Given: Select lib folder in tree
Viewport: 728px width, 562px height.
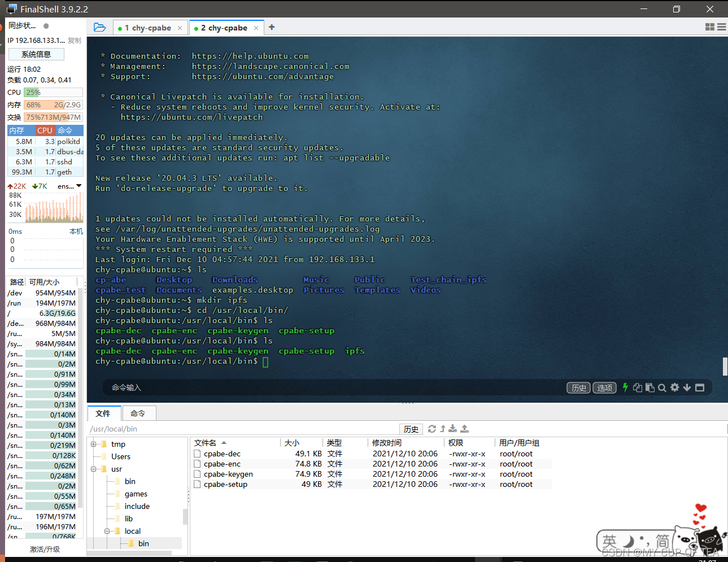Looking at the screenshot, I should (129, 519).
